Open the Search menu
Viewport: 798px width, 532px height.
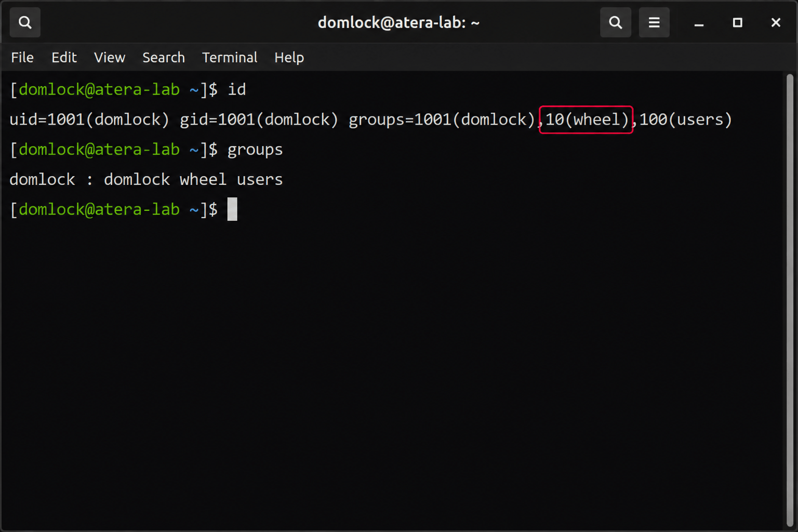click(x=164, y=57)
